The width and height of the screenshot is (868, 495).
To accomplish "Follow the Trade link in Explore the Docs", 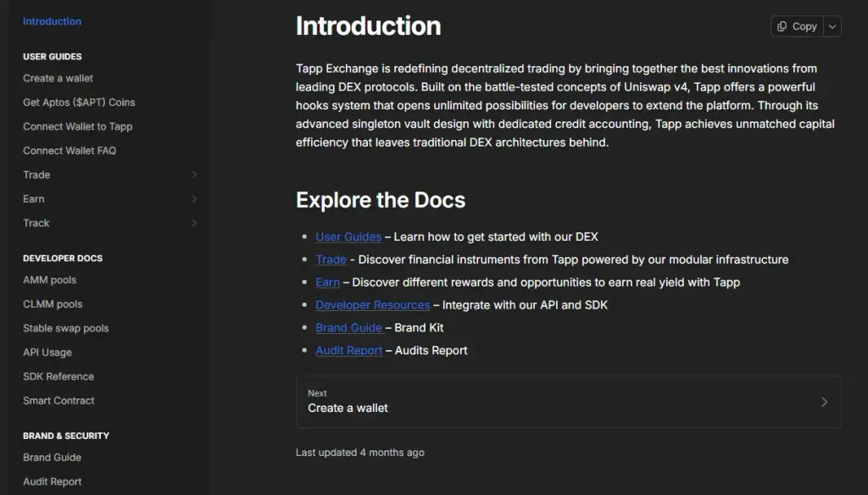I will [x=331, y=259].
